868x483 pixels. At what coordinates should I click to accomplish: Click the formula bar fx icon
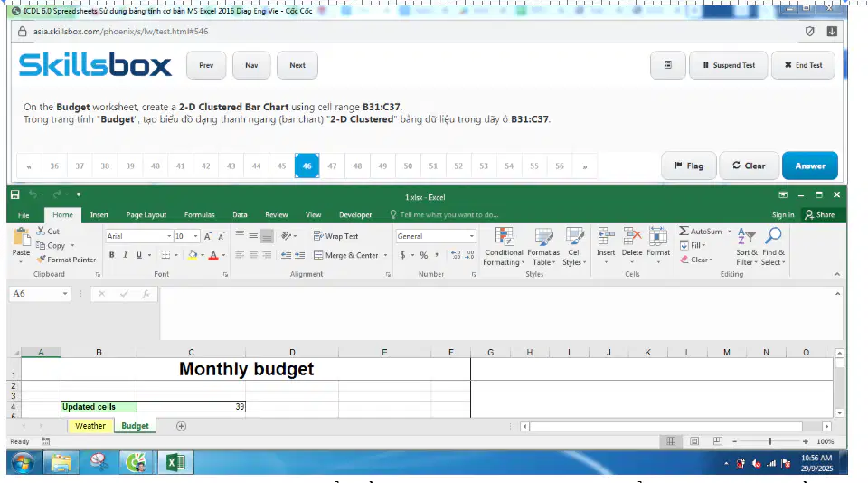click(146, 294)
